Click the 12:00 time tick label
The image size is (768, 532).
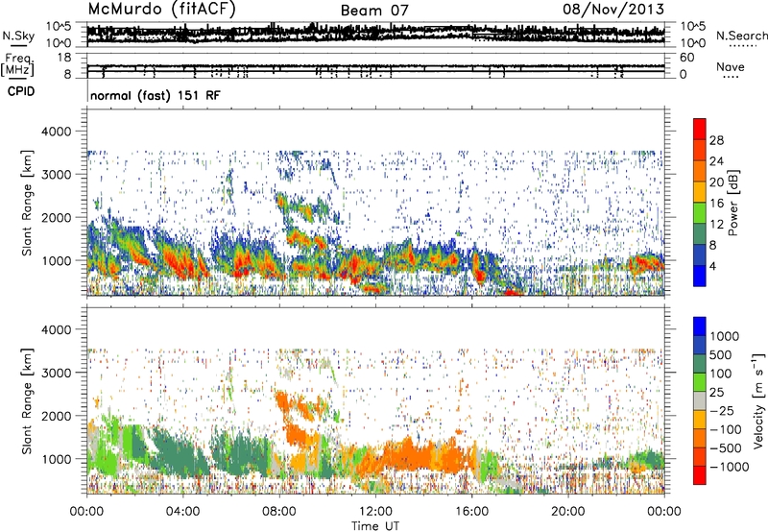point(375,512)
